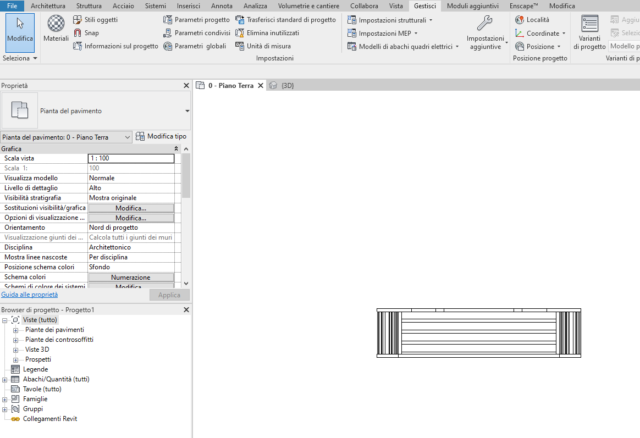Open the Pianta del pavimento type selector dropdown
This screenshot has width=640, height=438.
click(x=187, y=111)
